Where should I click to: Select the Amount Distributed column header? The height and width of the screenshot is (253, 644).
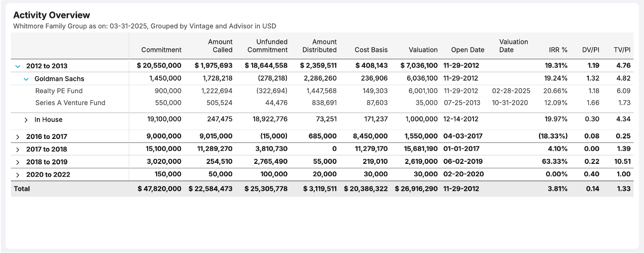click(x=319, y=46)
